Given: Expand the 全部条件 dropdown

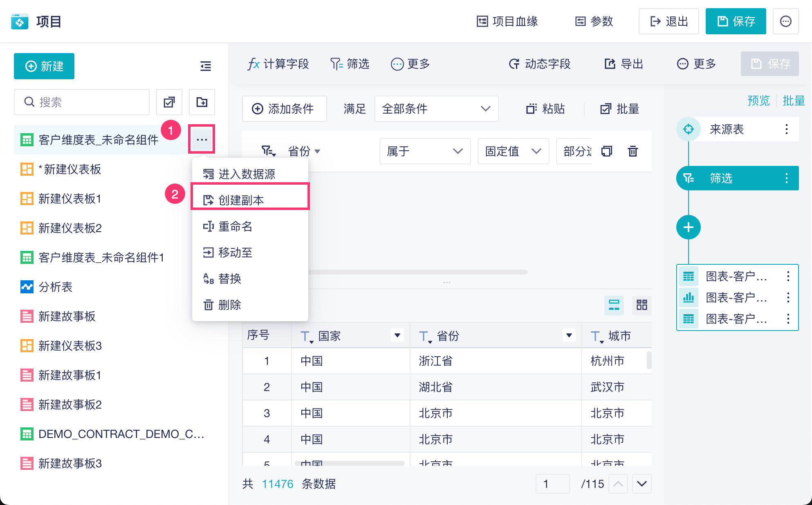Looking at the screenshot, I should point(436,109).
